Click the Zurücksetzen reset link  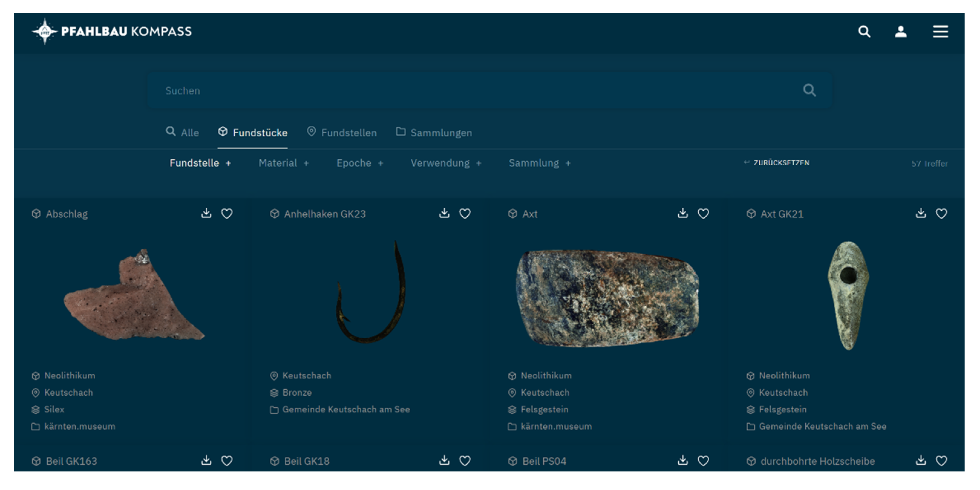777,163
